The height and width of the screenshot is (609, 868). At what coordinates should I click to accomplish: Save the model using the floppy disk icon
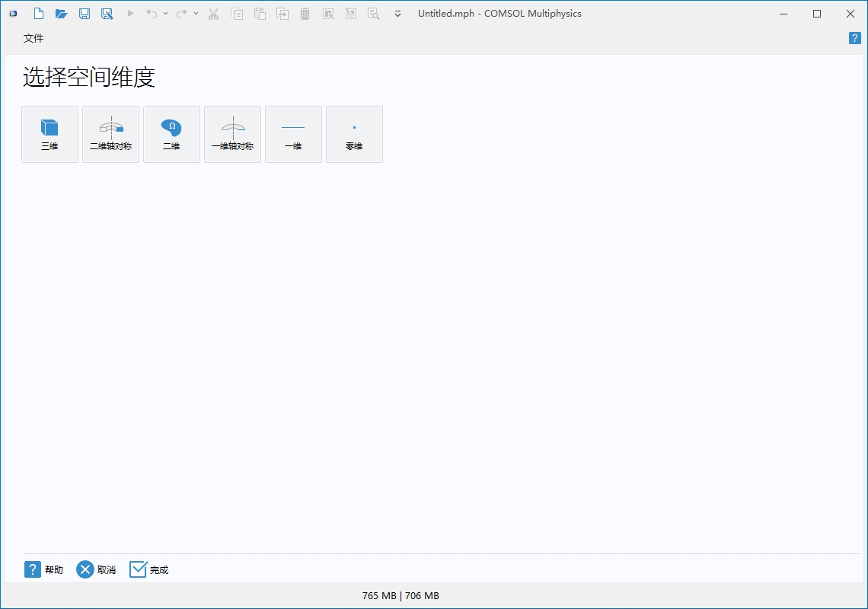pos(85,14)
